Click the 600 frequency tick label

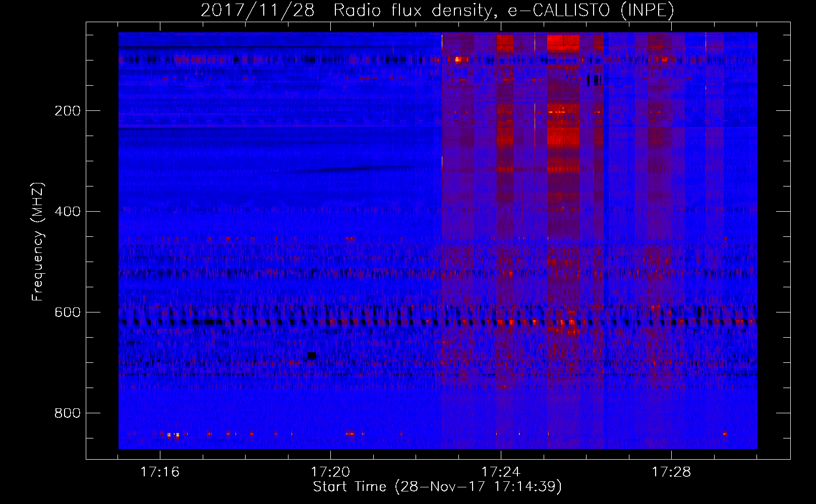tap(67, 312)
